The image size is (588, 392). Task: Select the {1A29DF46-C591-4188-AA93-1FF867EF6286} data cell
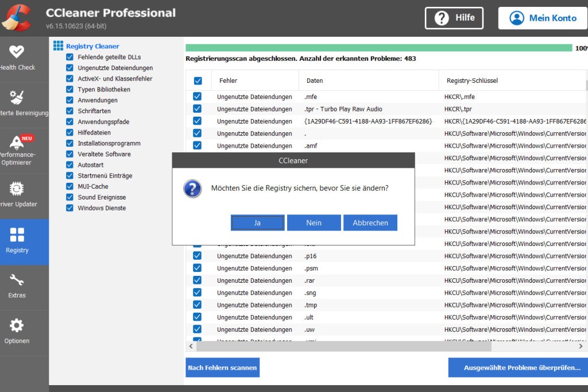point(368,121)
